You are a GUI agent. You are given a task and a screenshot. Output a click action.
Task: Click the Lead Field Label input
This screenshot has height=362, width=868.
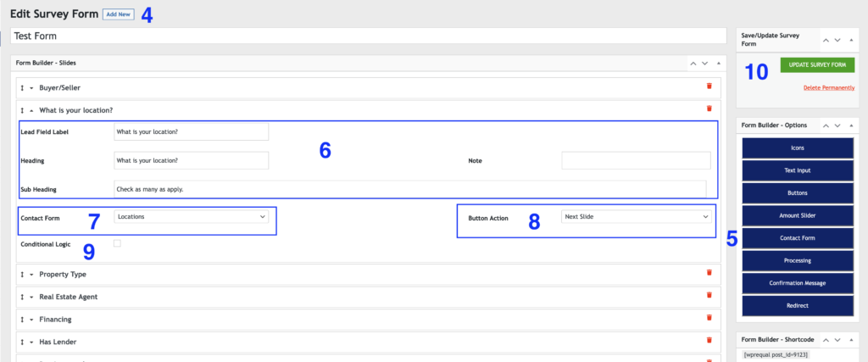point(192,131)
